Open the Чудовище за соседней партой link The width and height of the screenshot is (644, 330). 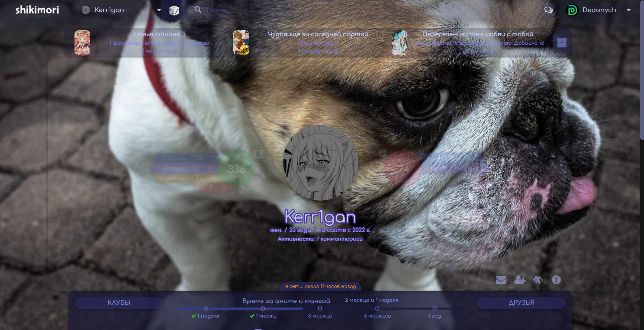(x=318, y=34)
